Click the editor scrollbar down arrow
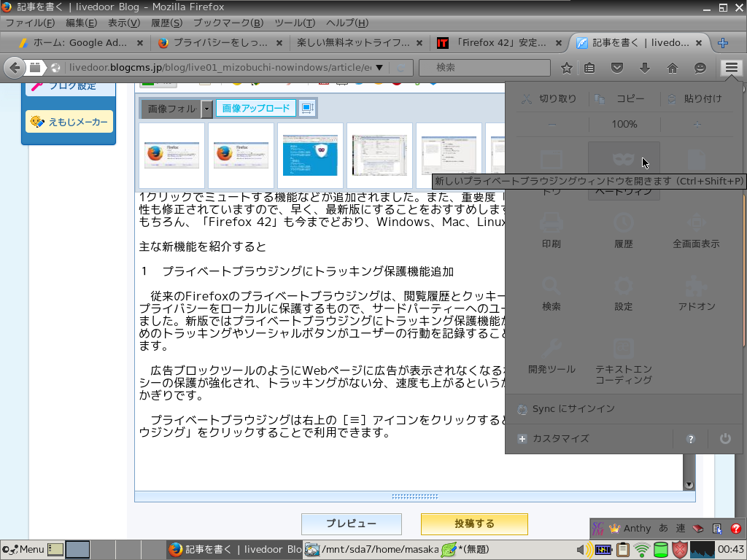 (x=689, y=485)
